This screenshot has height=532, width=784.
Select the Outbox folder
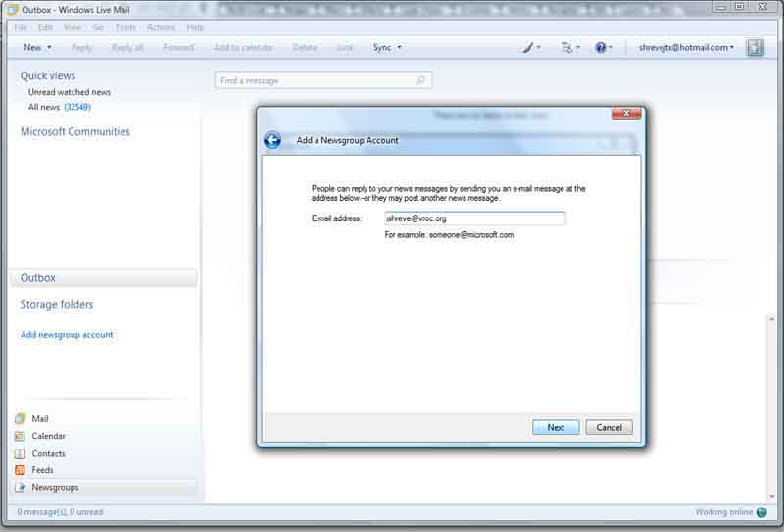pos(103,278)
